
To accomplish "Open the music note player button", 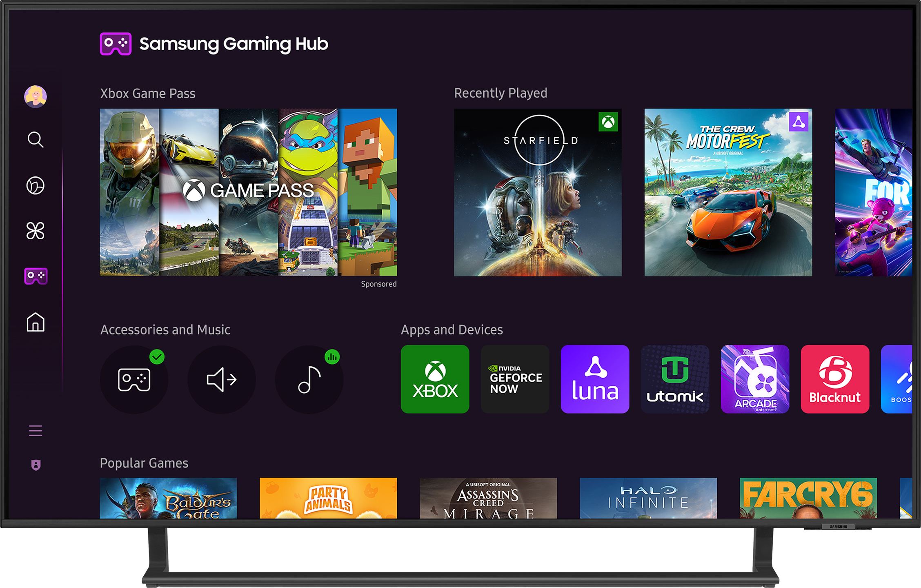I will 309,380.
